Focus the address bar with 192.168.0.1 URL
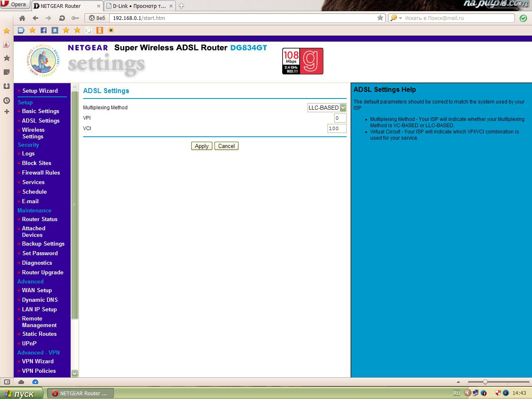This screenshot has height=399, width=532. coord(243,18)
